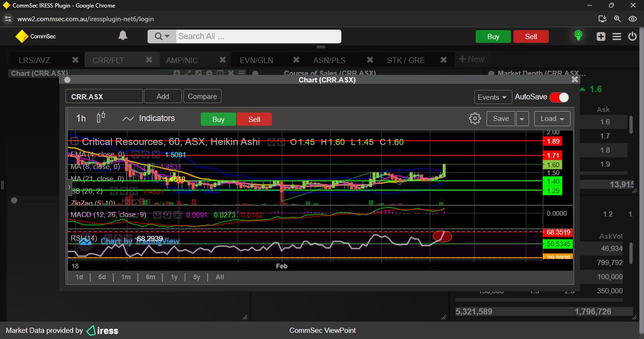Toggle the legend collapse box beside Critical Resources
The image size is (644, 339).
(74, 141)
